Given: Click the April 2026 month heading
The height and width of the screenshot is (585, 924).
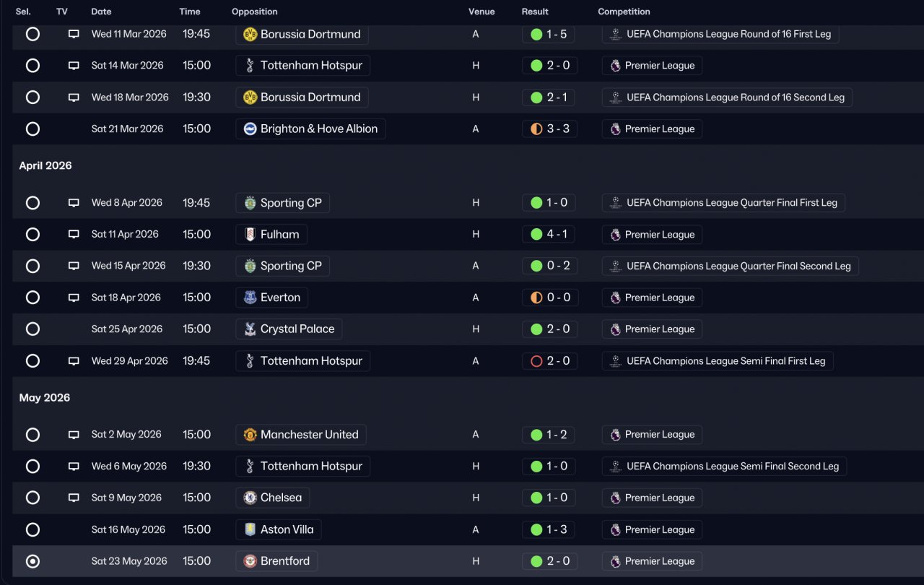Looking at the screenshot, I should point(45,165).
